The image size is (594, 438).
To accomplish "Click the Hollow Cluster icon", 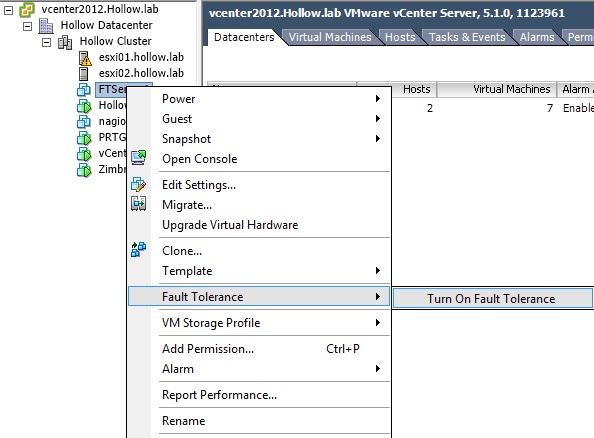I will [65, 42].
